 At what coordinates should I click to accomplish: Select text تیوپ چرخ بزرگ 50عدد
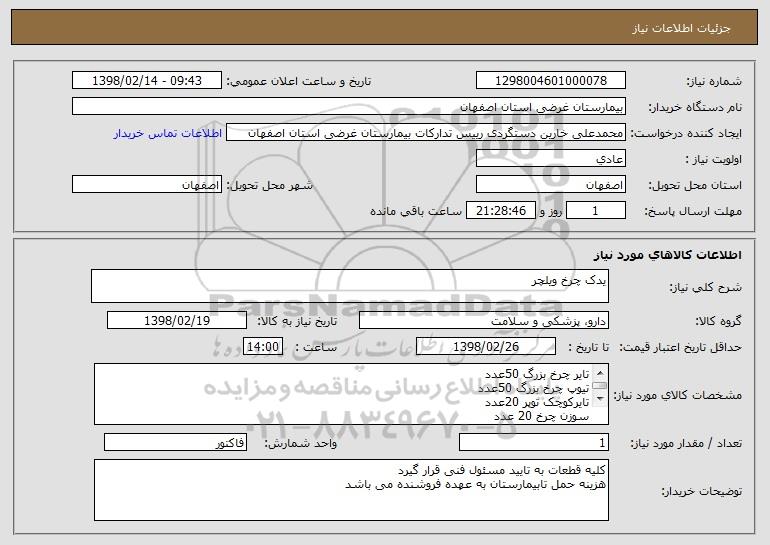(533, 388)
